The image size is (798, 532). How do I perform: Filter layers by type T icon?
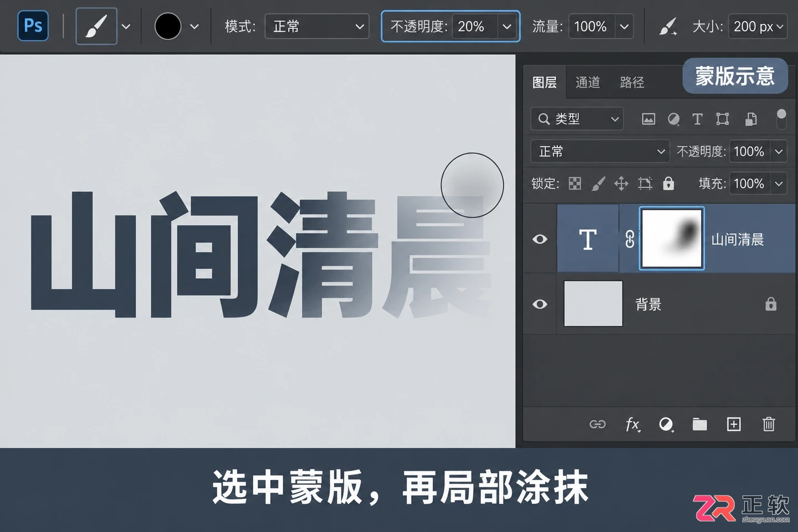click(x=697, y=119)
